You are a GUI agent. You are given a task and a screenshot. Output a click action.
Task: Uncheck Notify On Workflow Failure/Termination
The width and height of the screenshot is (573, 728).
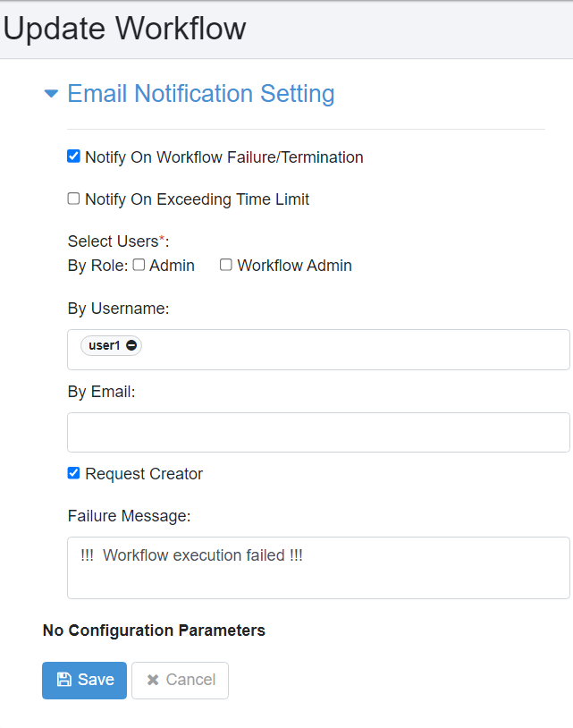tap(73, 157)
